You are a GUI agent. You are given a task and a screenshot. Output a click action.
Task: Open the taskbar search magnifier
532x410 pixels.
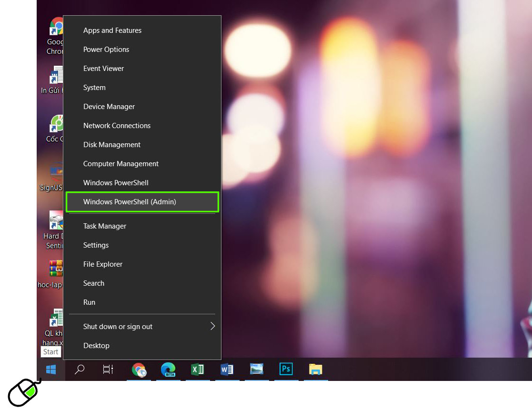point(80,370)
